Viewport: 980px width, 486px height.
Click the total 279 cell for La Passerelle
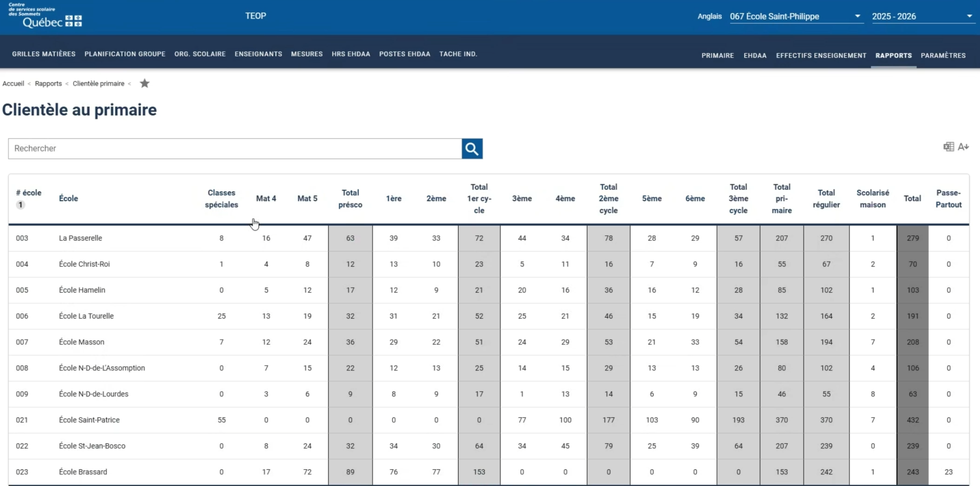click(x=913, y=238)
